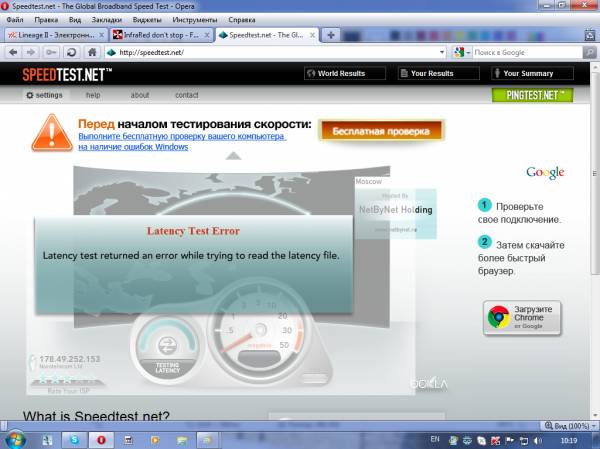Open the help link
Screen dimensions: 600x449
click(x=93, y=95)
